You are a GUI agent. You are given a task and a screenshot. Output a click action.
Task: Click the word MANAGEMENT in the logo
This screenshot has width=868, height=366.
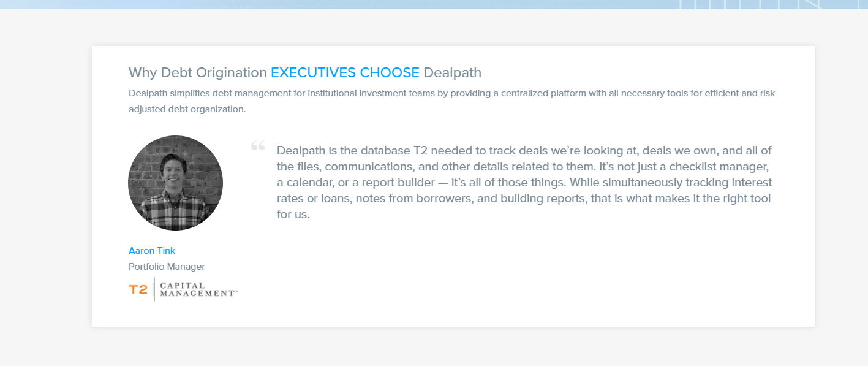198,294
